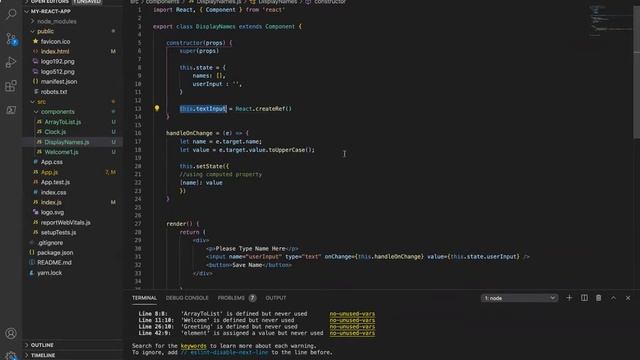Switch to the TERMINAL tab
The image size is (640, 360).
[x=144, y=298]
